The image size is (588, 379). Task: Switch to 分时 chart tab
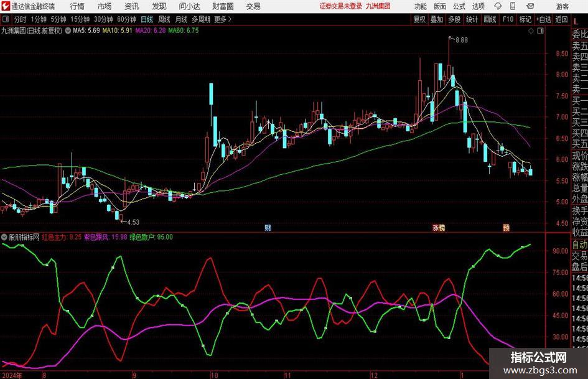tap(20, 19)
